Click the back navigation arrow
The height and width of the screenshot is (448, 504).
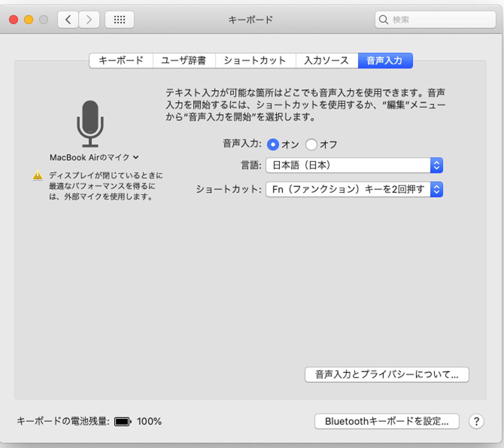pyautogui.click(x=68, y=19)
